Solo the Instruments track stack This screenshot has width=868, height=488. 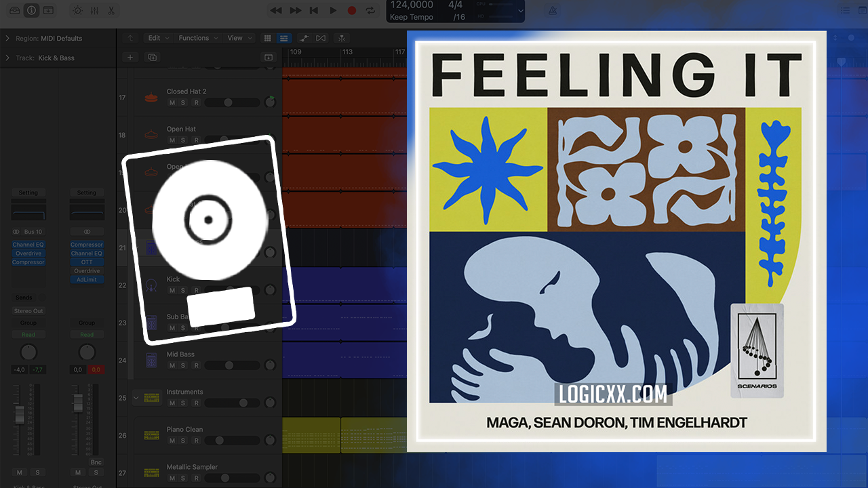183,403
